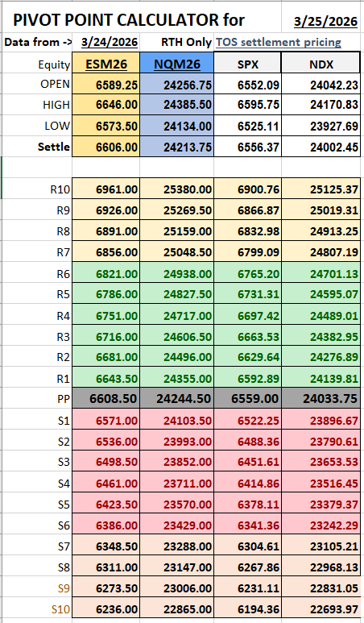Select the NDX open value 24042.23
Viewport: 364px width, 623px height.
321,85
